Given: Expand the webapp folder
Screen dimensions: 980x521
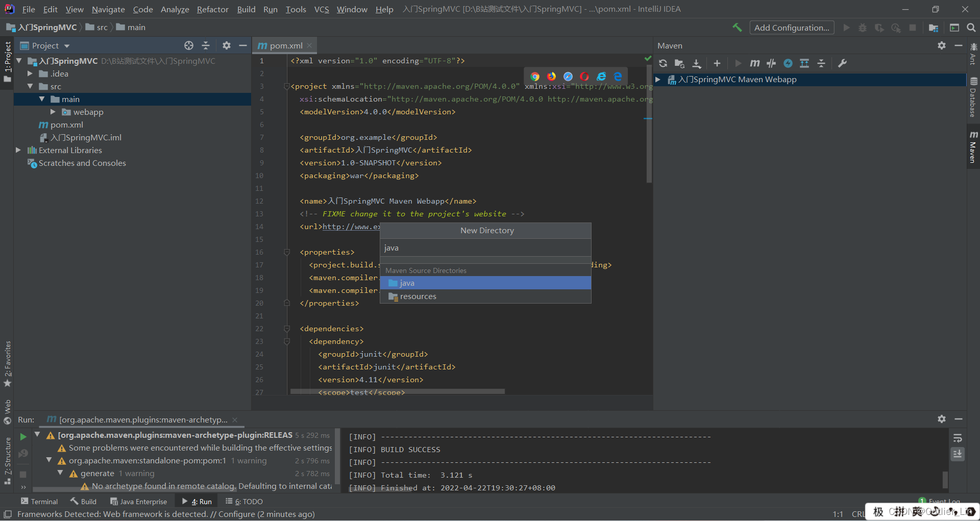Looking at the screenshot, I should [53, 112].
